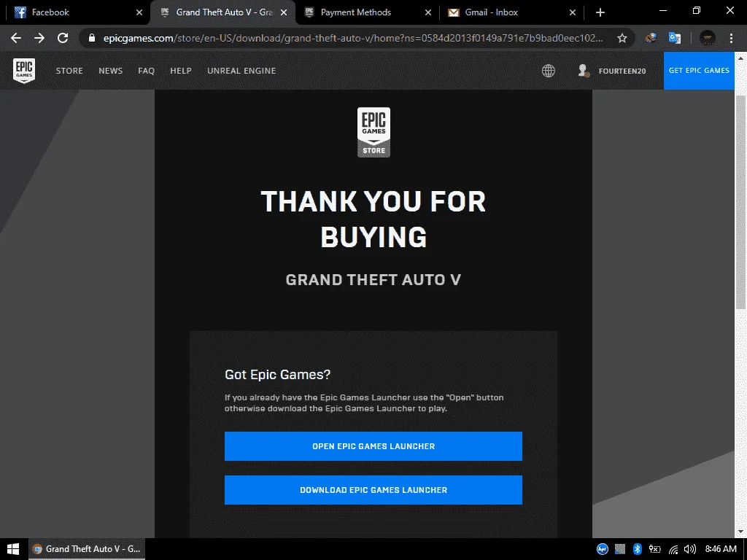Open the language globe selector
The image size is (747, 560).
pos(549,71)
